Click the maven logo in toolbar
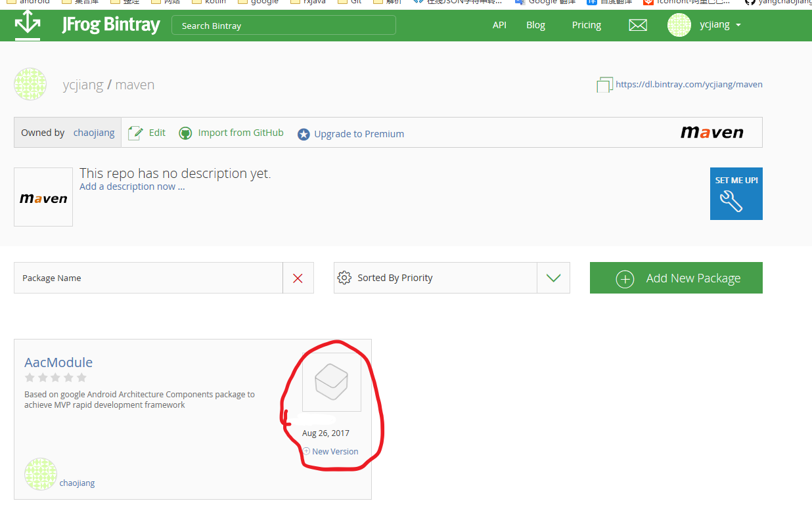The image size is (812, 526). click(x=711, y=133)
